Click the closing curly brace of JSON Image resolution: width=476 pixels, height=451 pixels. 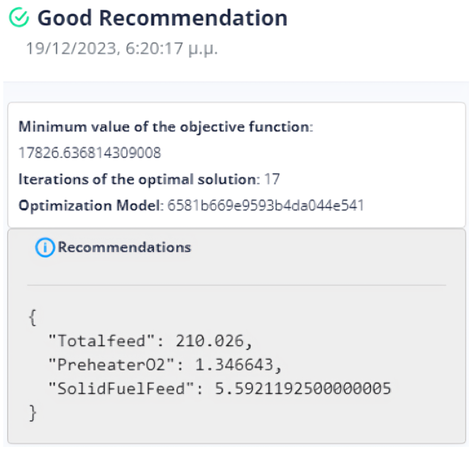point(33,413)
